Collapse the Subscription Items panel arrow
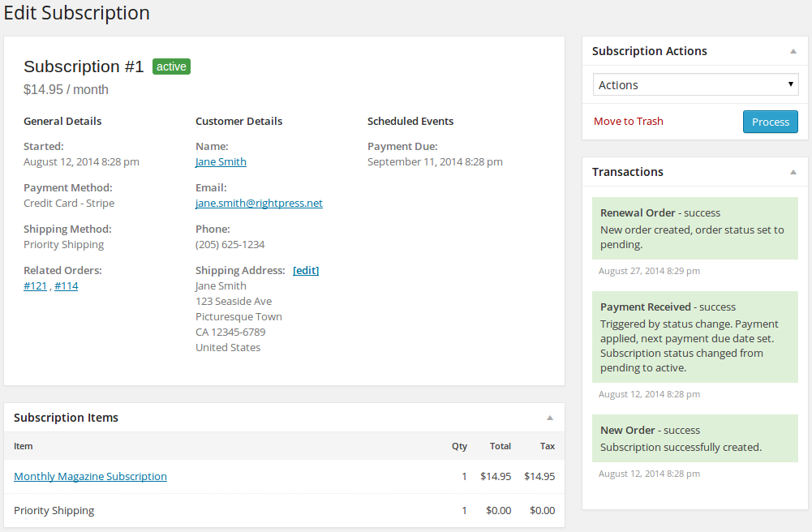 549,418
